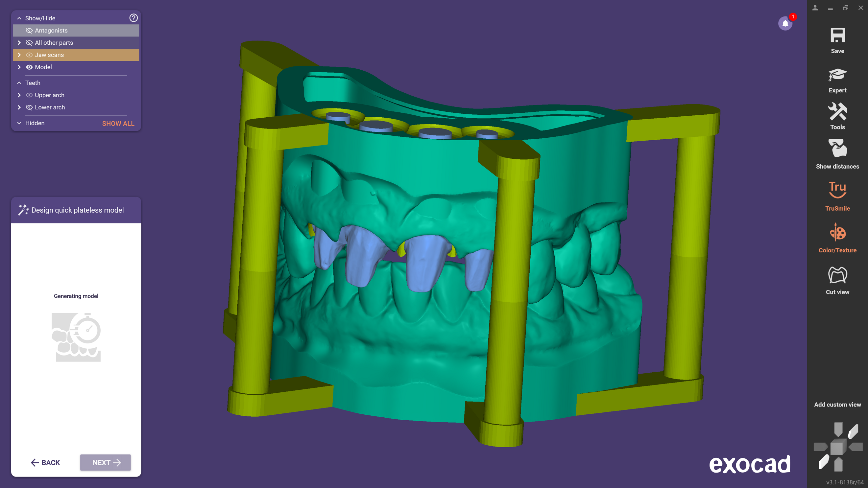The width and height of the screenshot is (868, 488).
Task: Expand Upper arch group
Action: point(19,95)
